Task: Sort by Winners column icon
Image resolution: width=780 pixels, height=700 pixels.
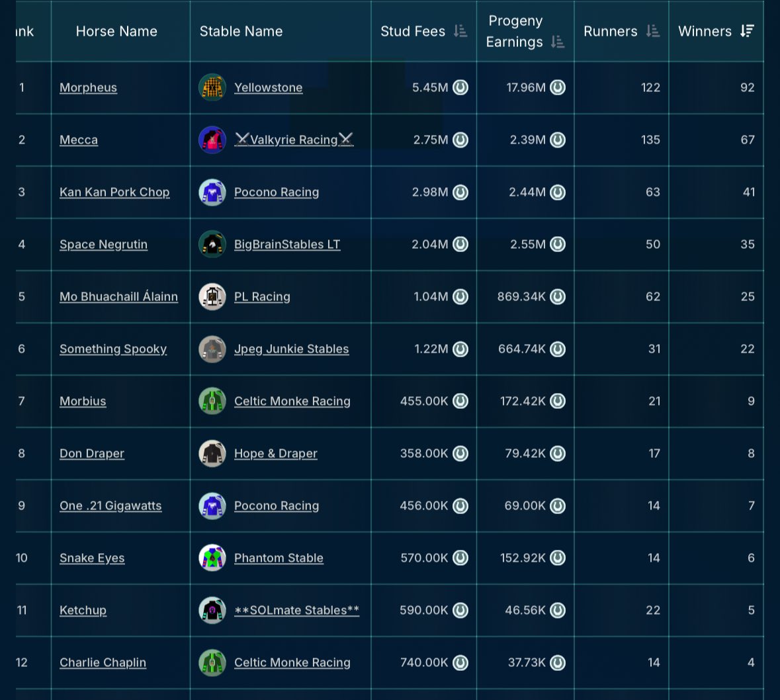Action: (x=747, y=31)
